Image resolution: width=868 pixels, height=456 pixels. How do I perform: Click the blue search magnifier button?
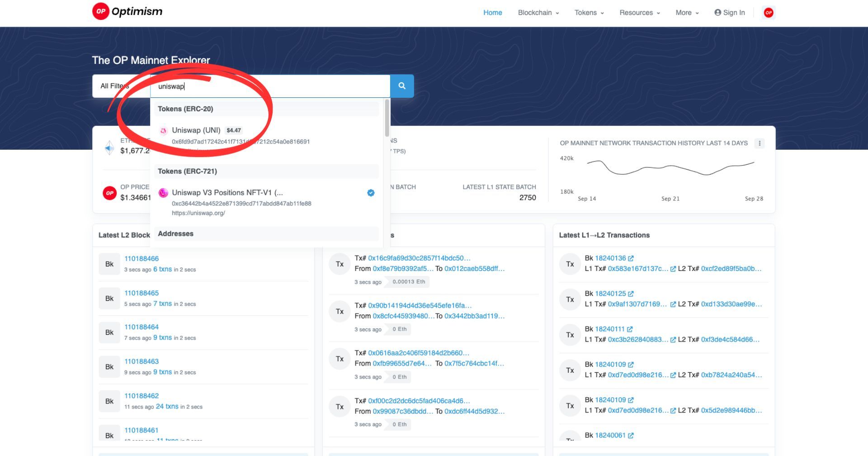[x=402, y=86]
